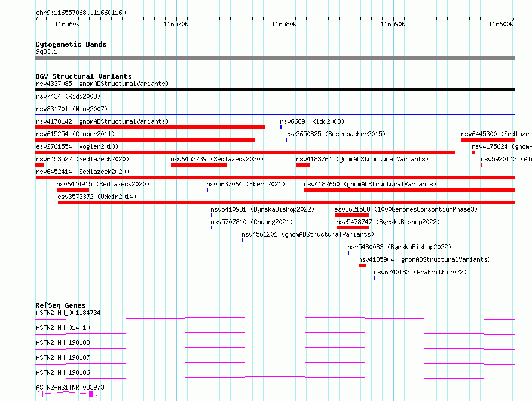This screenshot has width=532, height=401.
Task: Click the esv3650825 blue marker
Action: tap(286, 140)
